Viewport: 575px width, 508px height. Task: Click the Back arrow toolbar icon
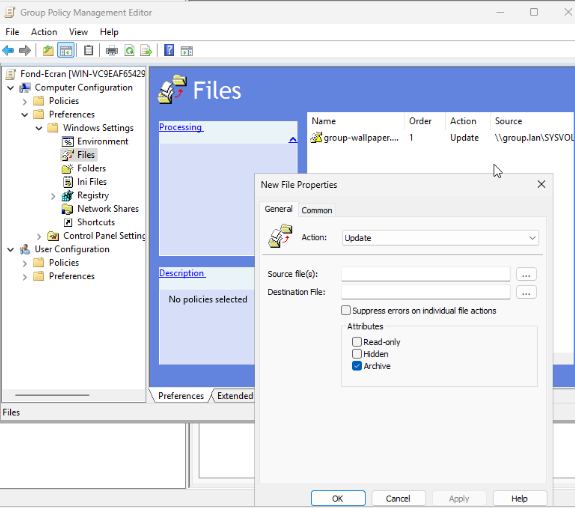8,50
